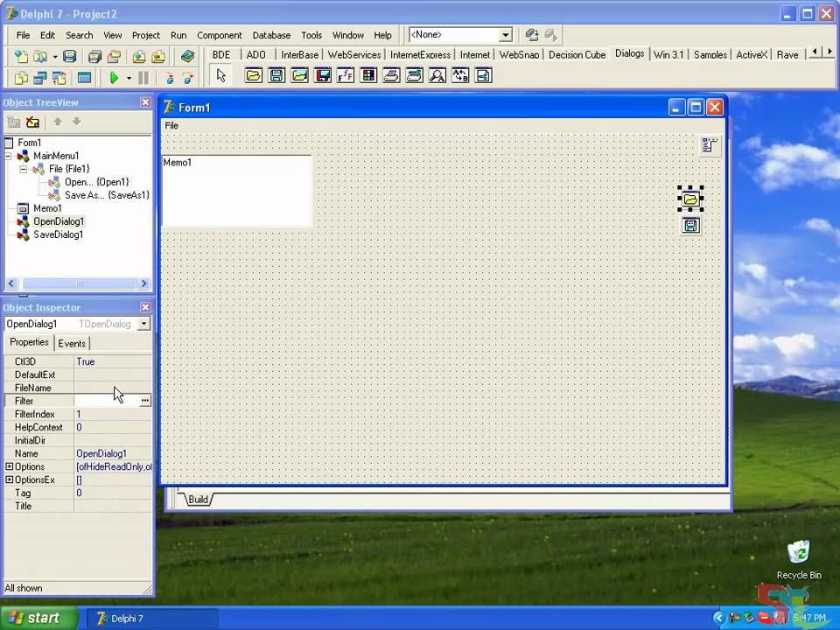Run the project with green arrow
Image resolution: width=840 pixels, height=630 pixels.
pyautogui.click(x=114, y=78)
